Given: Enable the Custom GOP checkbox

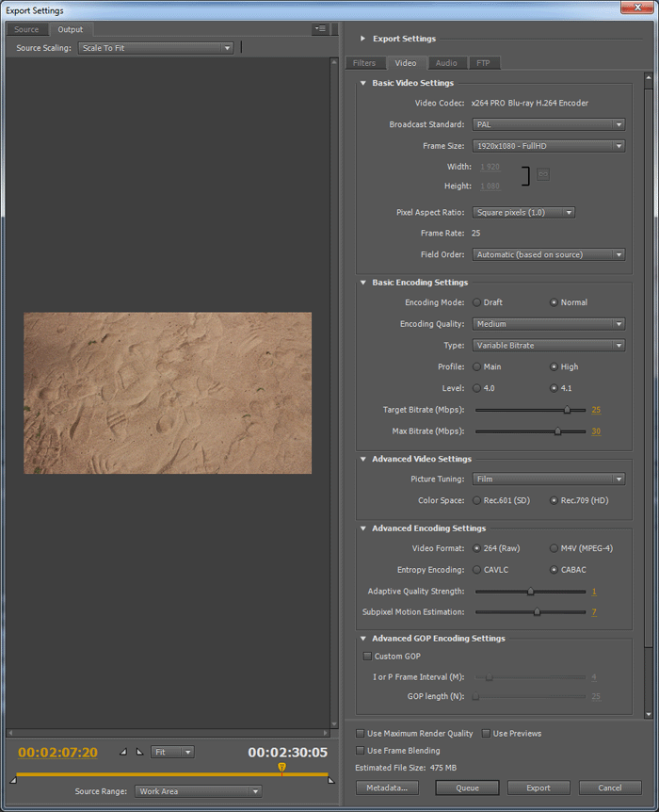Looking at the screenshot, I should click(367, 657).
